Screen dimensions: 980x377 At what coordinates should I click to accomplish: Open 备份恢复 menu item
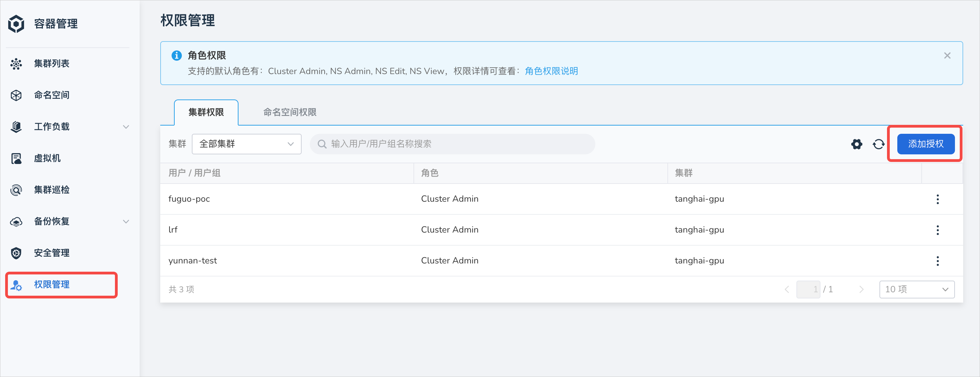[52, 221]
